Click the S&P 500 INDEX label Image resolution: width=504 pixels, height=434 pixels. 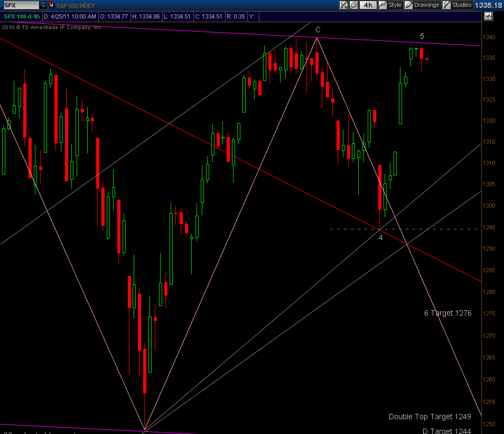point(74,5)
